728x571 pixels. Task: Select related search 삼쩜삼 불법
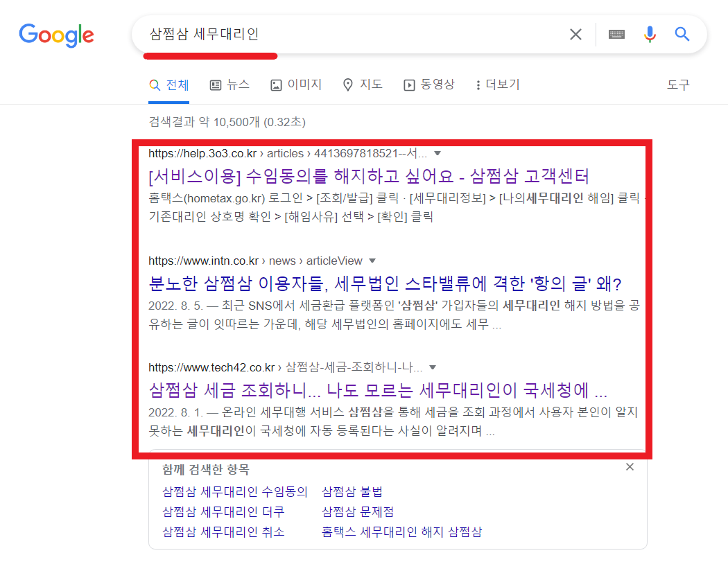click(x=352, y=492)
